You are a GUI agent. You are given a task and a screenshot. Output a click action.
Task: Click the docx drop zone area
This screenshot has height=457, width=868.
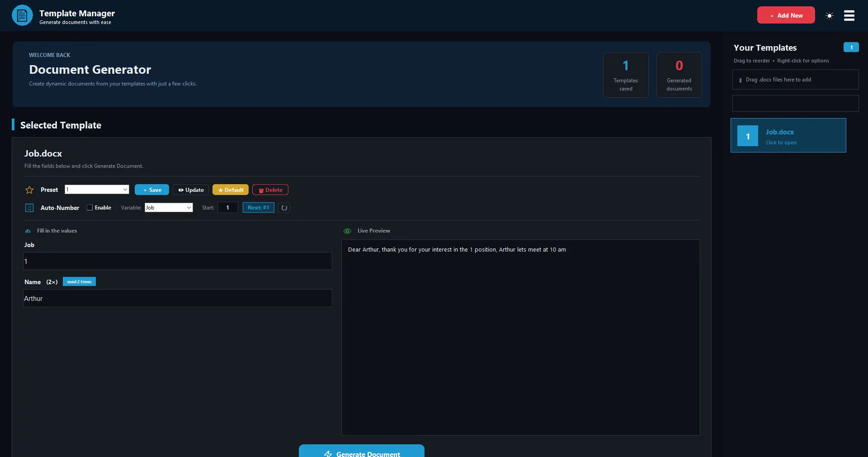796,80
